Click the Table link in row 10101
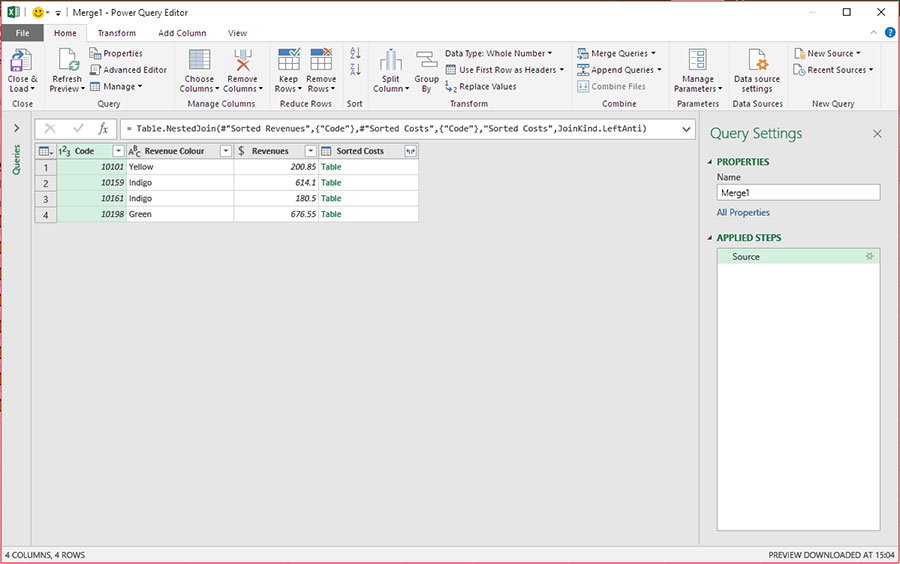The image size is (900, 564). click(331, 167)
